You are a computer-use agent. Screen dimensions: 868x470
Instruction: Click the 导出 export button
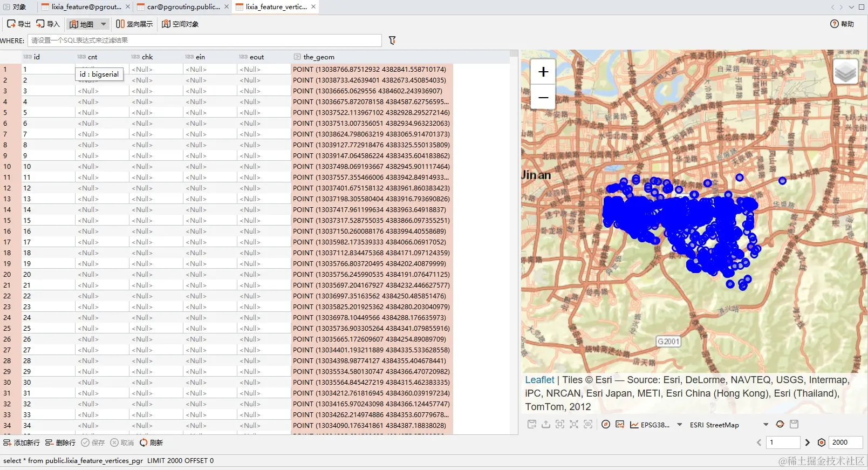tap(19, 24)
